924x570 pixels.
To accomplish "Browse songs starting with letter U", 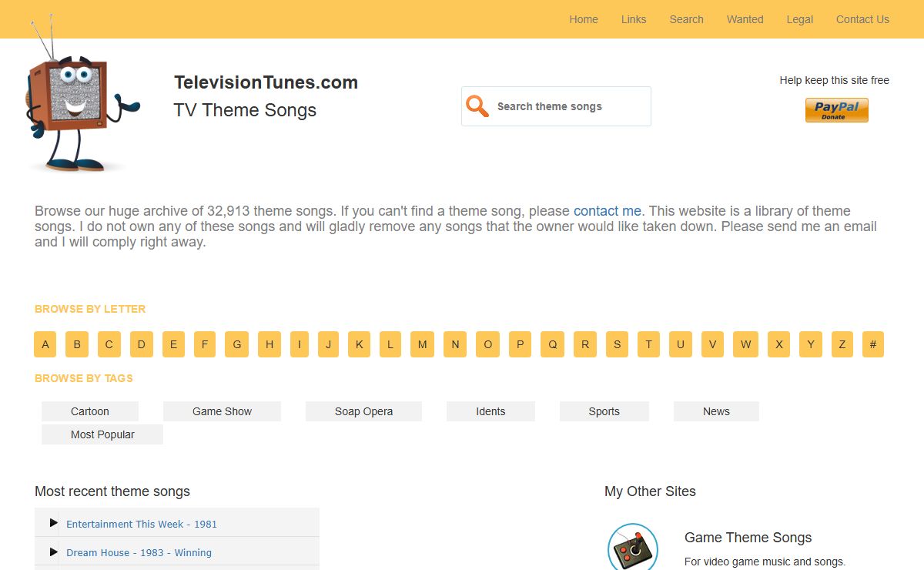I will [681, 344].
